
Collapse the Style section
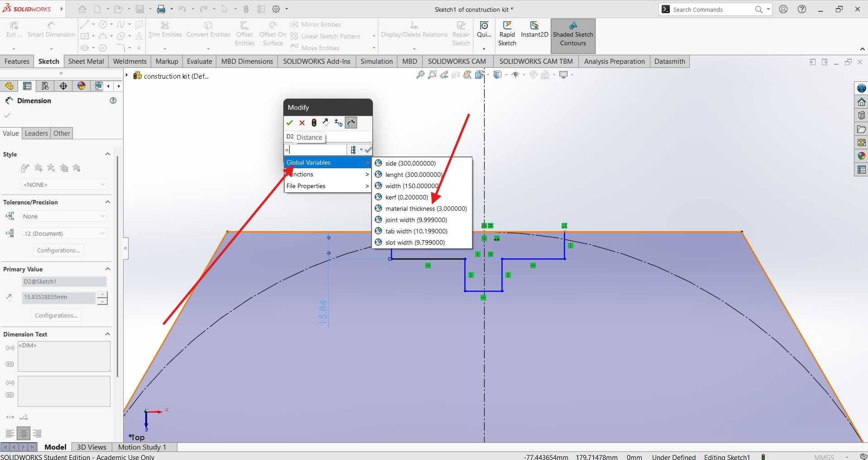click(x=108, y=154)
